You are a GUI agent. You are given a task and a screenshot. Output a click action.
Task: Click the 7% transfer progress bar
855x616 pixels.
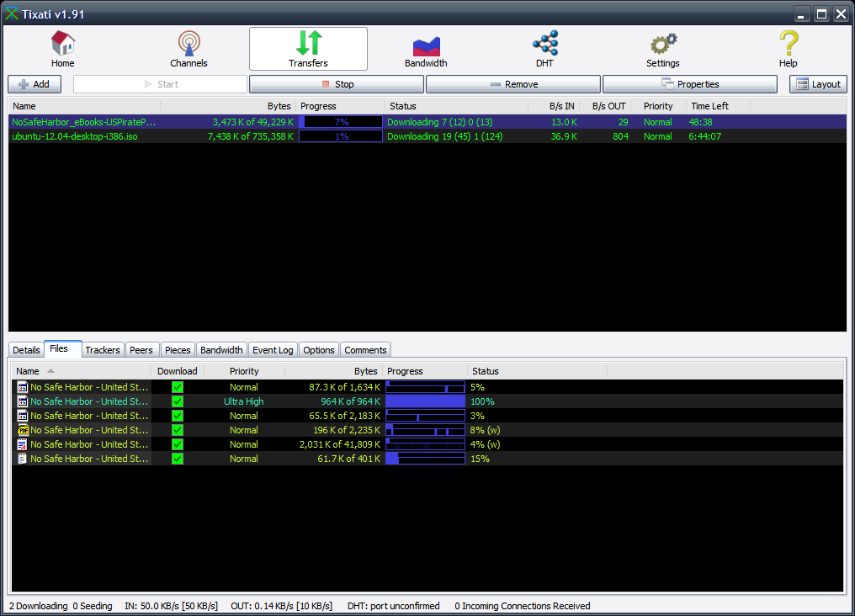pos(341,122)
